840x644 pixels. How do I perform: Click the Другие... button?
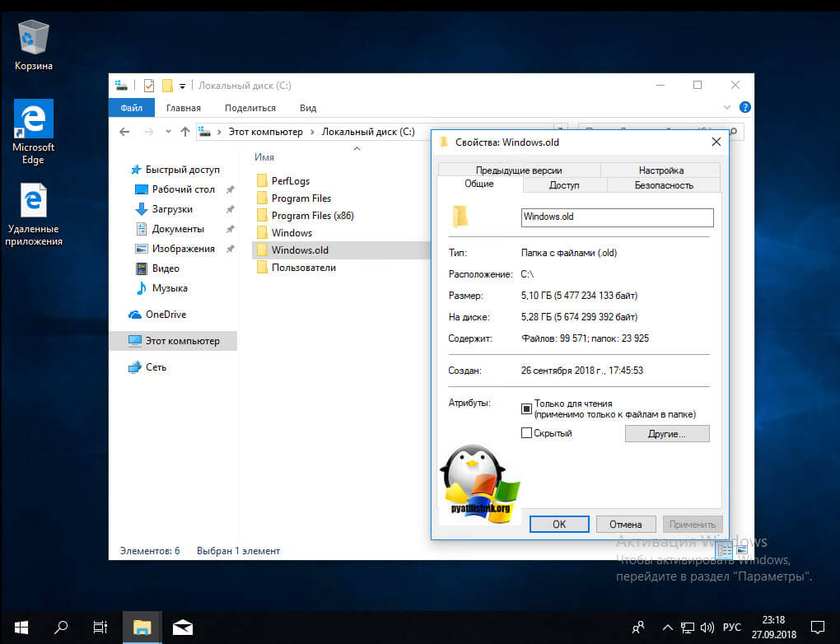click(667, 433)
